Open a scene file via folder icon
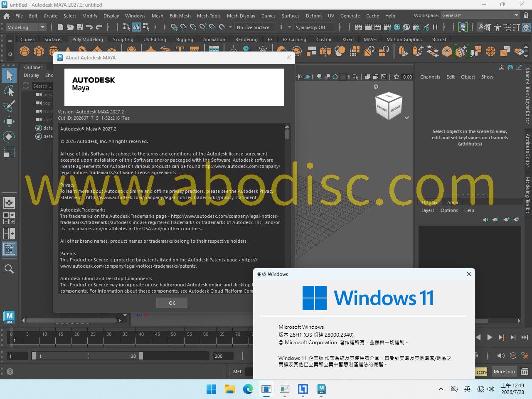Screen dimensions: 532x399 (x=70, y=27)
